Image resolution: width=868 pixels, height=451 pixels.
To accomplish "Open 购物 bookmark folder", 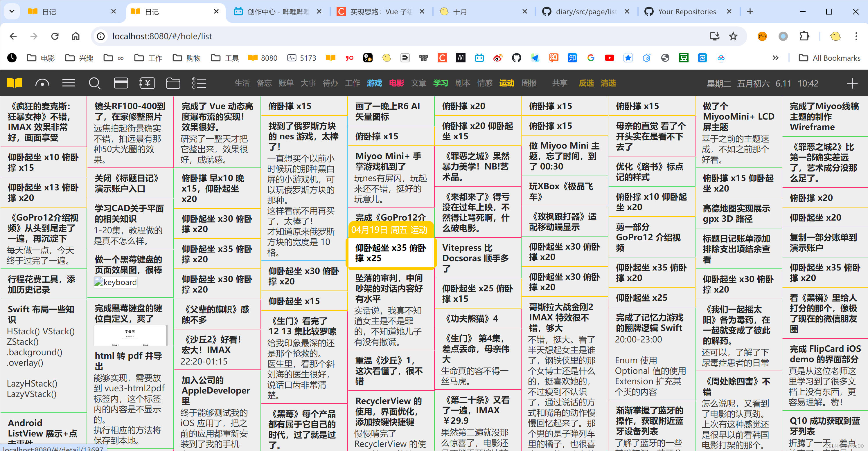I will point(187,58).
